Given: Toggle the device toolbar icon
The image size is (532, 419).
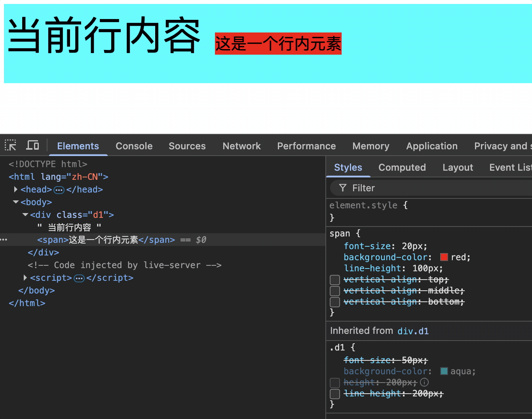Looking at the screenshot, I should (32, 145).
